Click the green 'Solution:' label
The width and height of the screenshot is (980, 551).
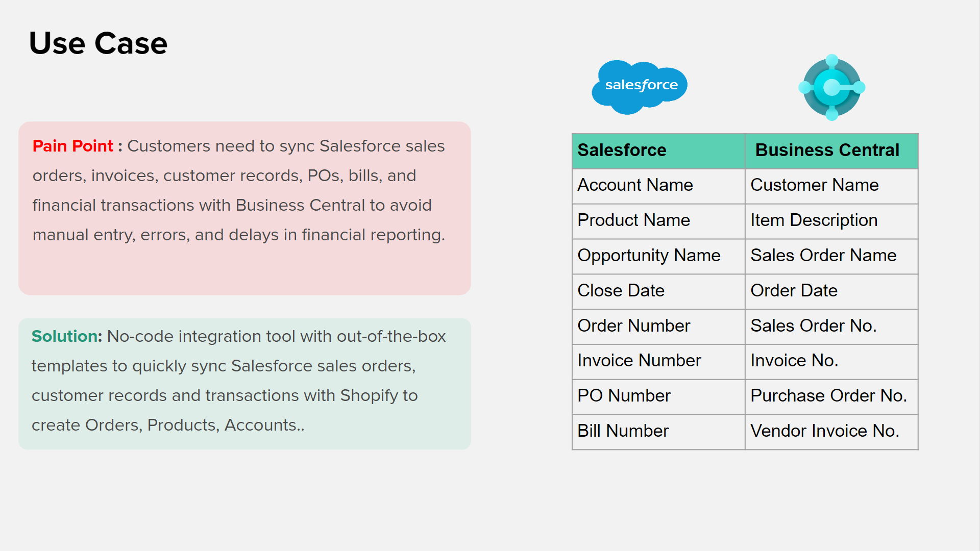click(x=66, y=336)
